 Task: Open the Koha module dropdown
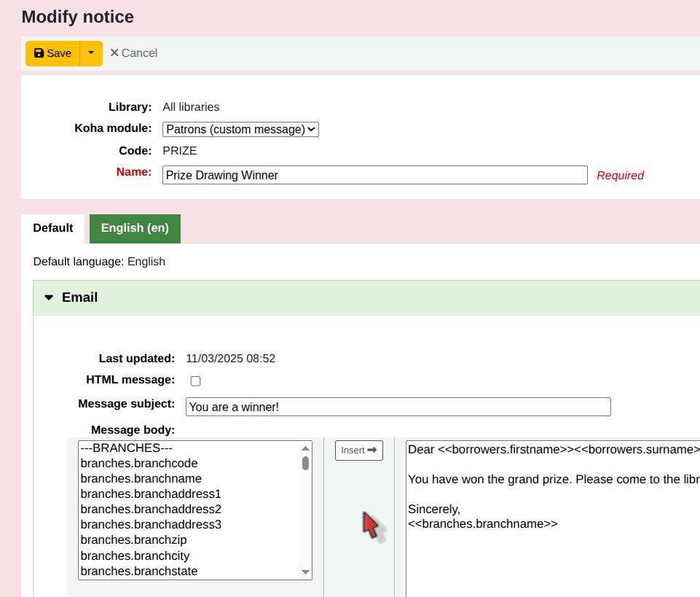click(240, 129)
